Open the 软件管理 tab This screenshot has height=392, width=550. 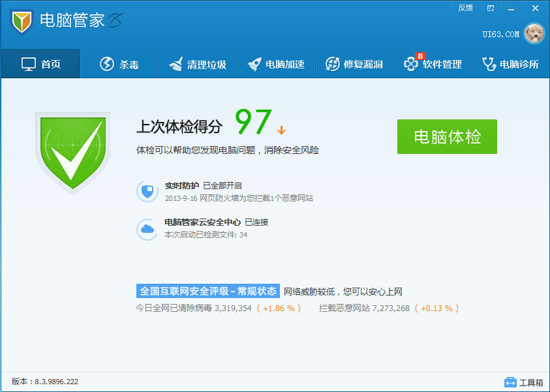[433, 64]
